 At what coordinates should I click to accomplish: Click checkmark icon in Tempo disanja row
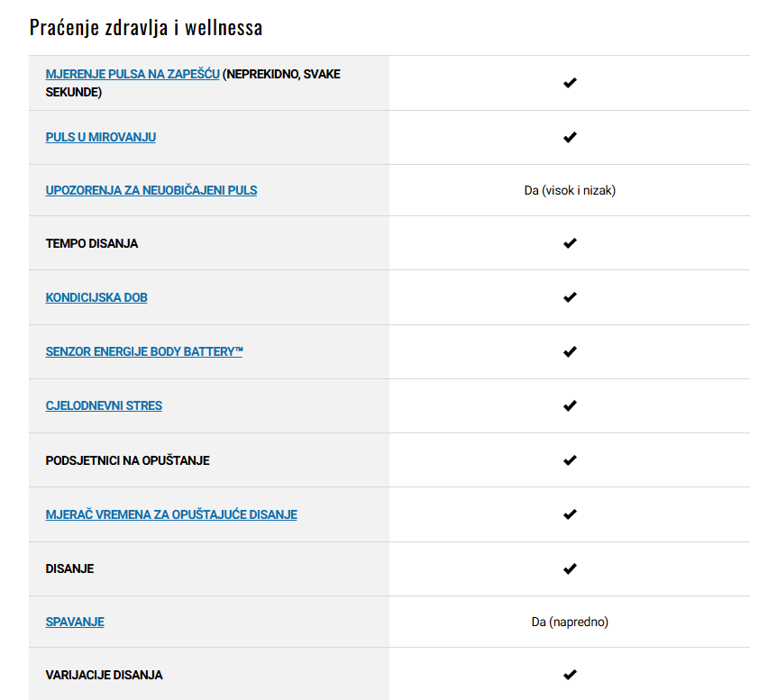[x=570, y=243]
